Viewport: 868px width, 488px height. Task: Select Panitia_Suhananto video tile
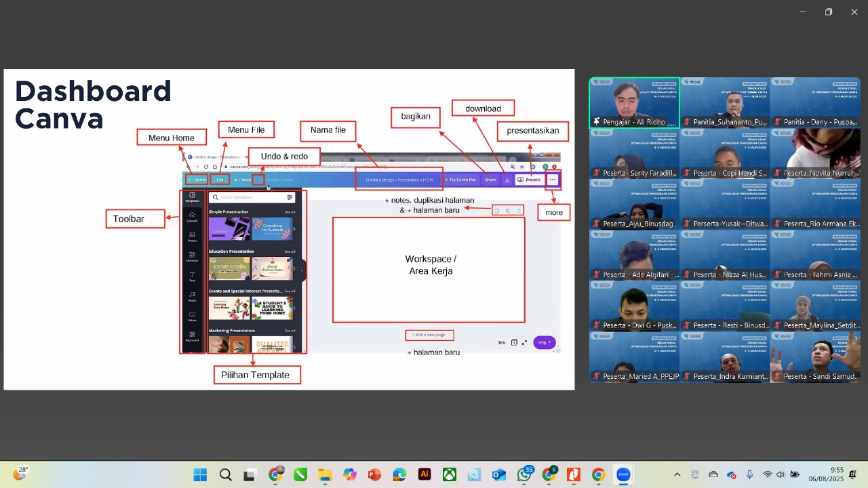click(x=725, y=102)
